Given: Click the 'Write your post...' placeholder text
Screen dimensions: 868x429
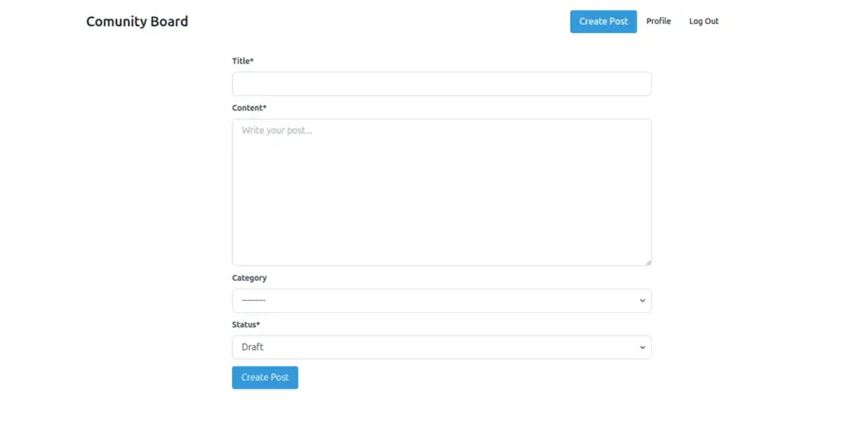Looking at the screenshot, I should click(276, 131).
